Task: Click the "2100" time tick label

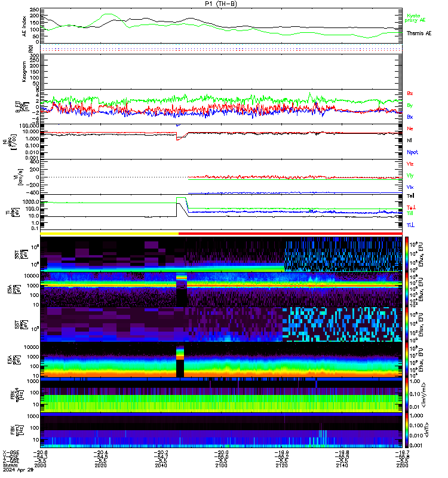Action: [x=221, y=465]
